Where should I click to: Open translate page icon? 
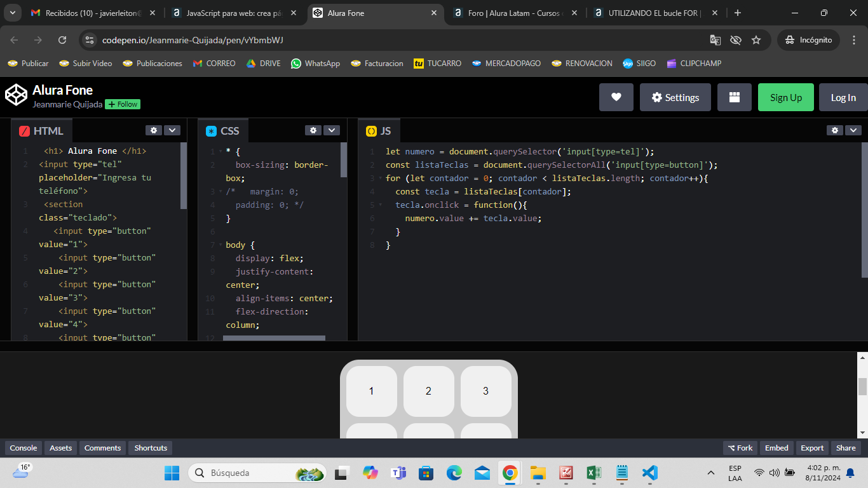point(715,40)
